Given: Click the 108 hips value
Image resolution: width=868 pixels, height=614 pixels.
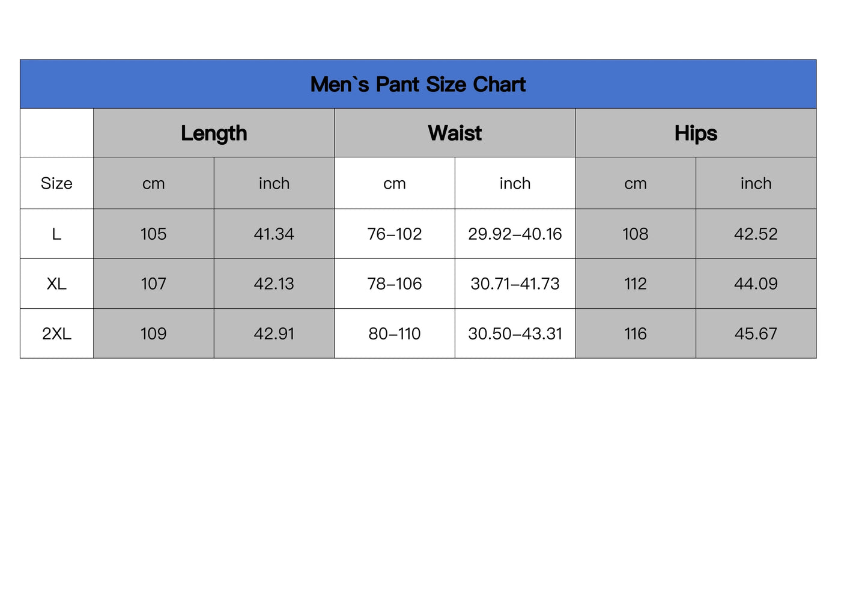Looking at the screenshot, I should (636, 234).
